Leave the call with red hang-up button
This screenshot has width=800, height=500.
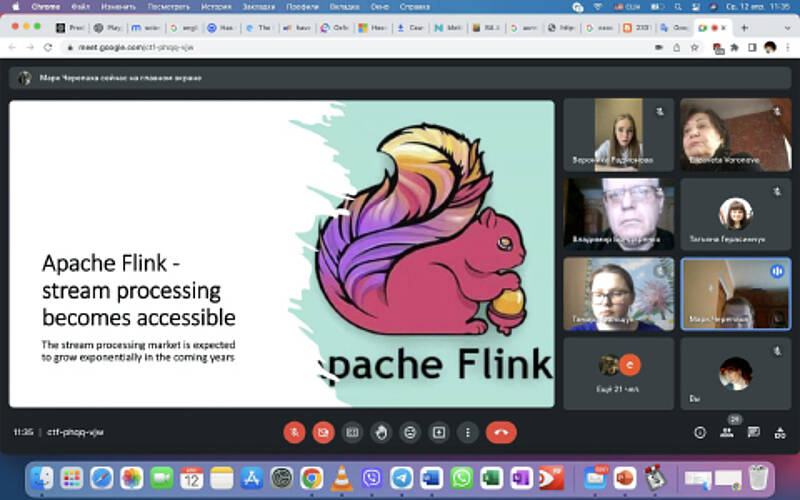pos(501,433)
